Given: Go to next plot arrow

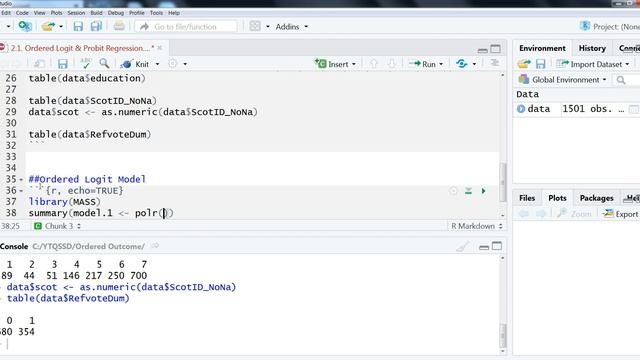Looking at the screenshot, I should [541, 214].
